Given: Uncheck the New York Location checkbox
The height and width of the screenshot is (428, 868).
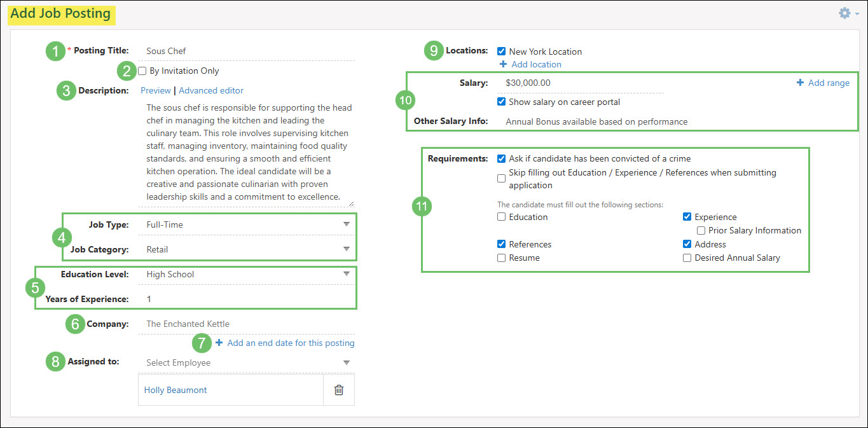Looking at the screenshot, I should tap(502, 52).
